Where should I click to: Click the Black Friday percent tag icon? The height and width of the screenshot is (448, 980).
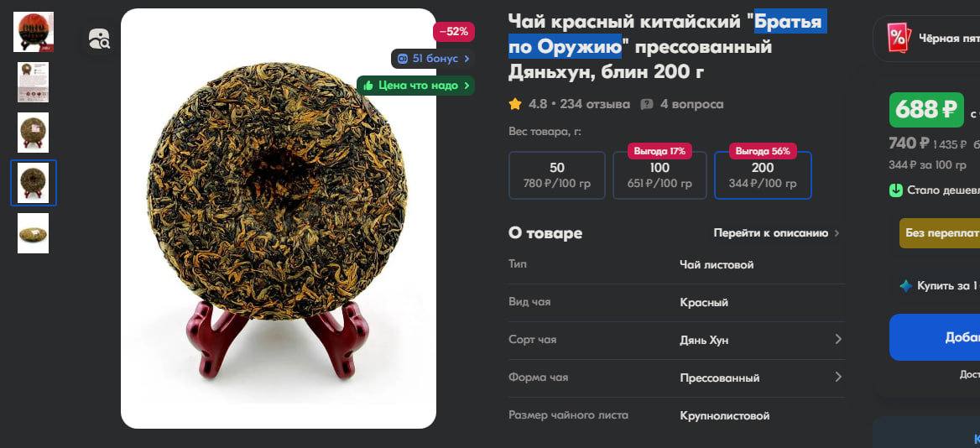(x=897, y=39)
